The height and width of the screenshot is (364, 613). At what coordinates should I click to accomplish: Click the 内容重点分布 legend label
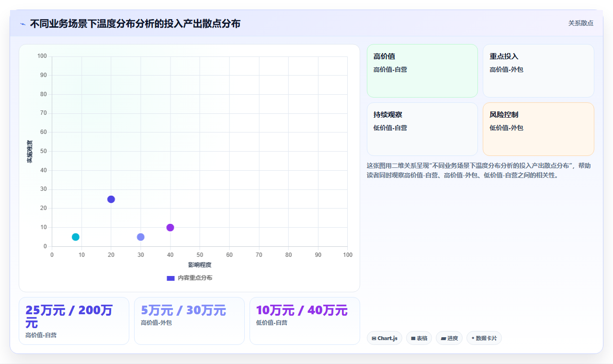195,278
